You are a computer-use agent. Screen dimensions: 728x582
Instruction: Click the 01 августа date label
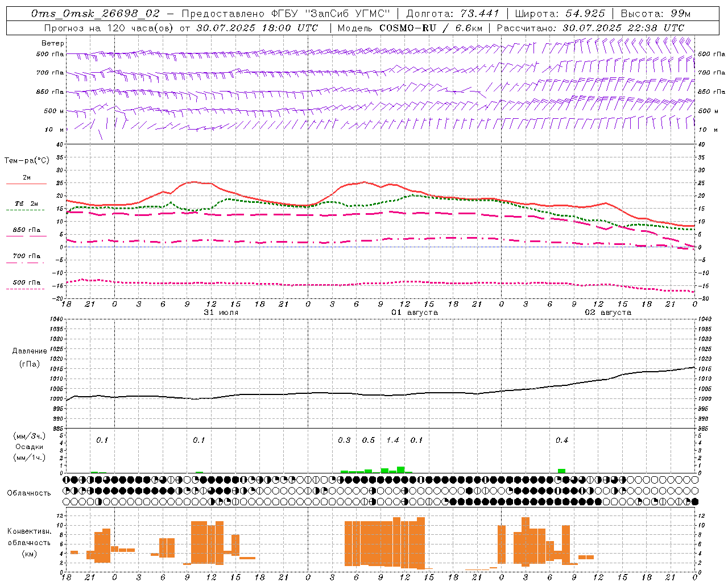point(415,312)
